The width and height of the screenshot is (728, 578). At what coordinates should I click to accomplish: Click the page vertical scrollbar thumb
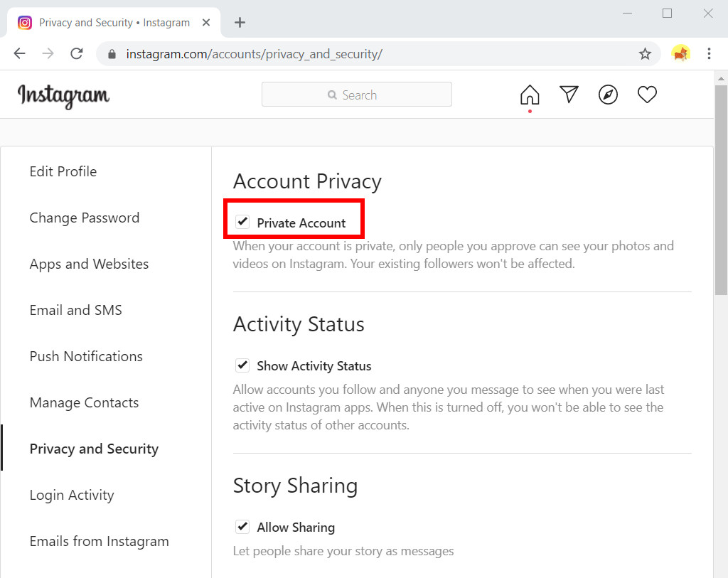tap(721, 190)
